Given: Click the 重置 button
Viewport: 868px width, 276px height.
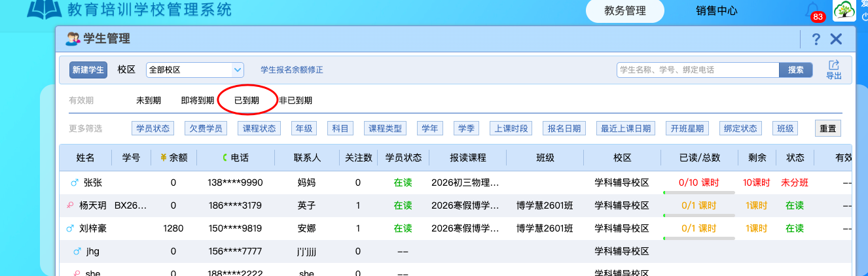Looking at the screenshot, I should pos(827,128).
